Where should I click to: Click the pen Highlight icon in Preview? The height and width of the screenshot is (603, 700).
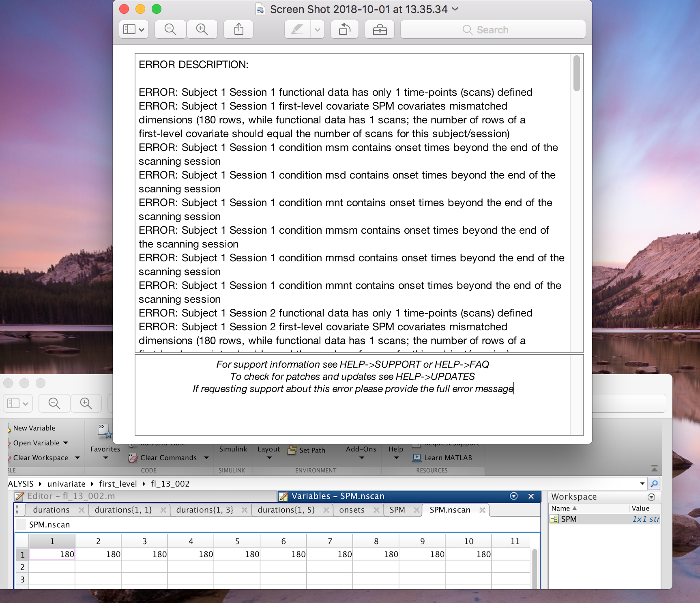[297, 30]
